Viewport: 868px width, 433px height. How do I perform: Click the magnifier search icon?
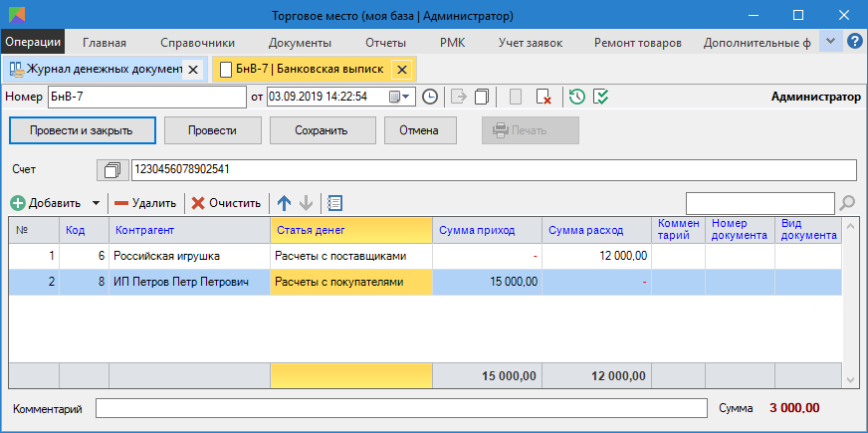[847, 203]
